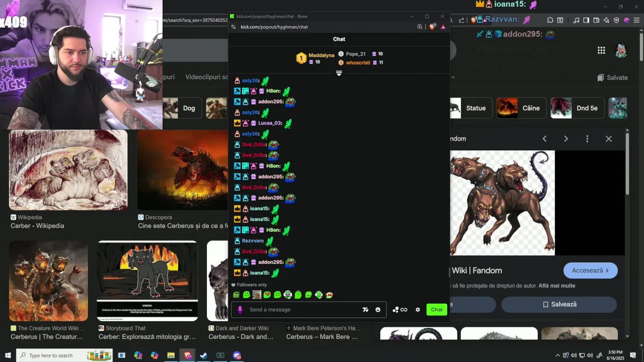Screen dimensions: 644x362
Task: Open Brave main hamburger menu
Action: pos(636,20)
